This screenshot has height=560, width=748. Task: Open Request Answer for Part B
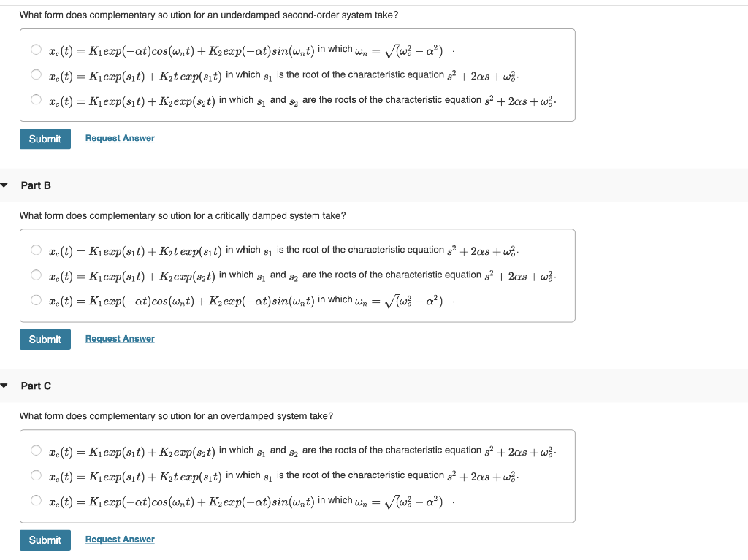pyautogui.click(x=119, y=338)
